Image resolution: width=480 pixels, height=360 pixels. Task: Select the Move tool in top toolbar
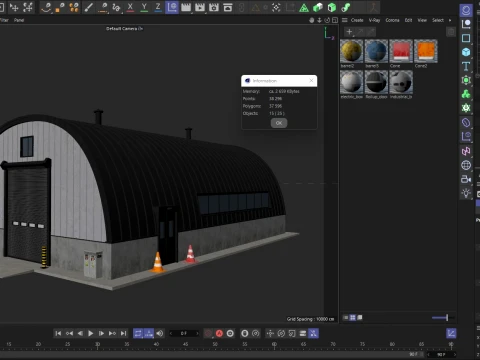coord(14,7)
